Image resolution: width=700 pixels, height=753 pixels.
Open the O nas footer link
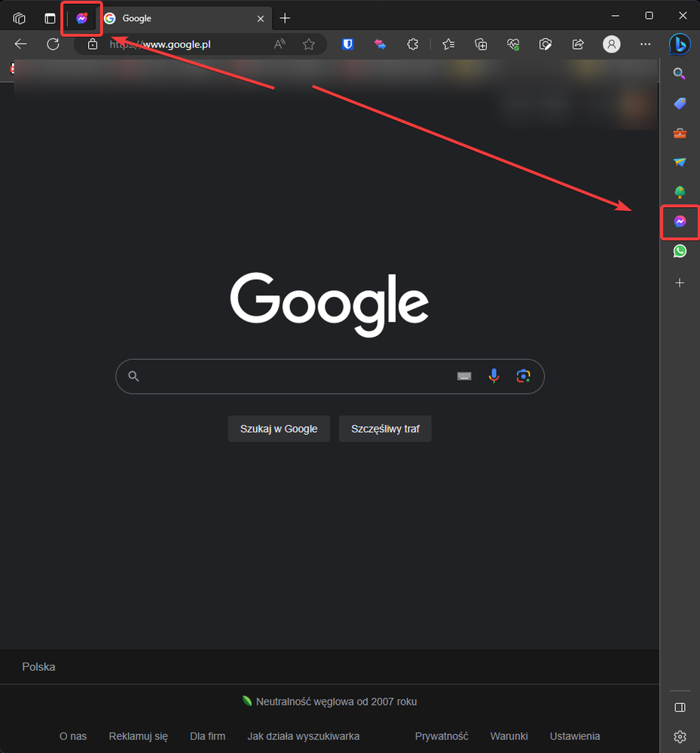[x=73, y=736]
